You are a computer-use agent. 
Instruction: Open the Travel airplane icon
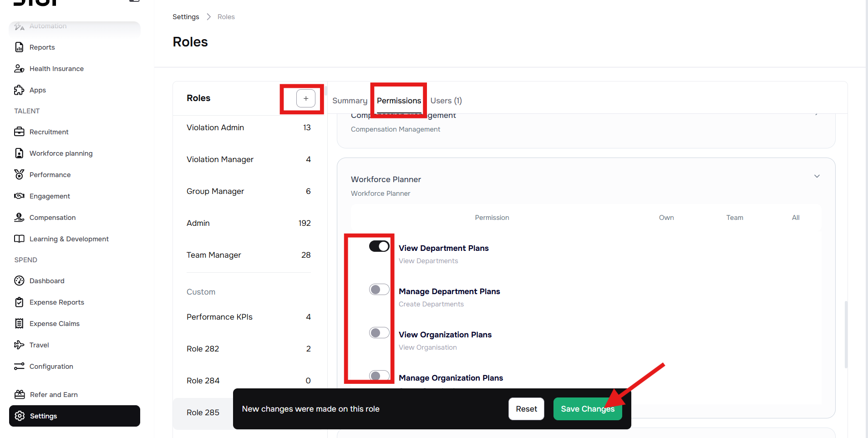(x=19, y=345)
